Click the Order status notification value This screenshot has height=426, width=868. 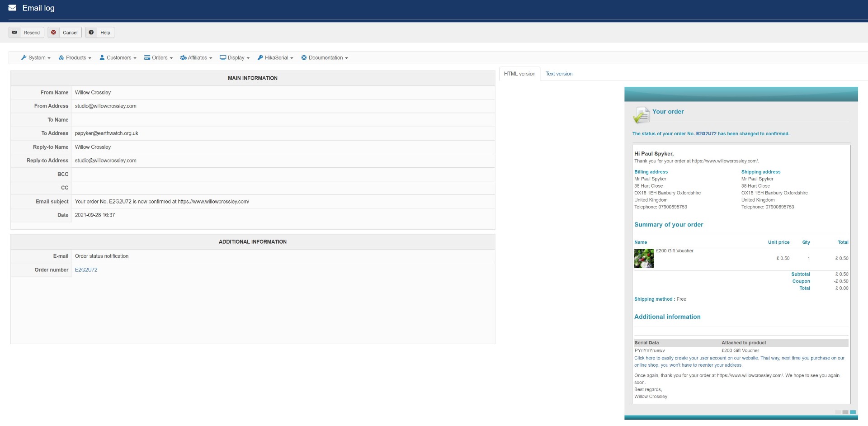click(x=102, y=256)
